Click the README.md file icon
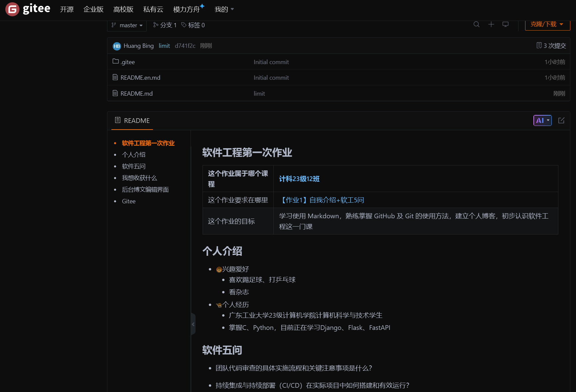 pyautogui.click(x=115, y=93)
